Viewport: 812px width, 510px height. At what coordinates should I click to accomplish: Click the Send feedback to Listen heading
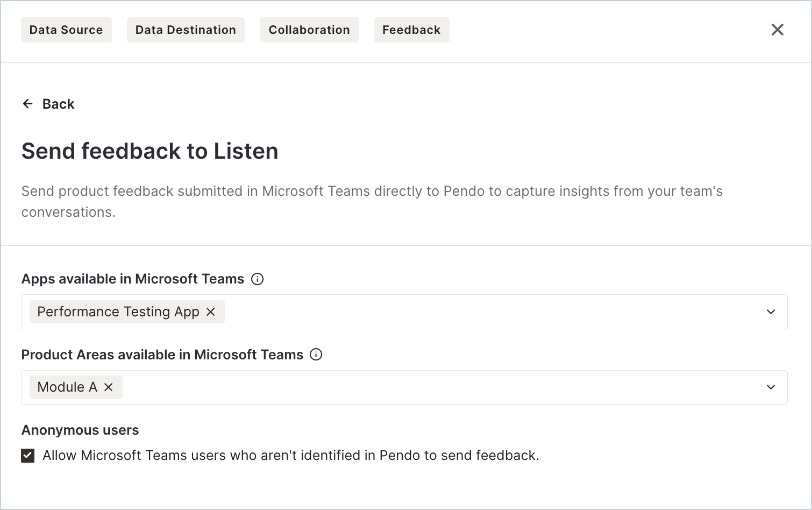point(150,151)
